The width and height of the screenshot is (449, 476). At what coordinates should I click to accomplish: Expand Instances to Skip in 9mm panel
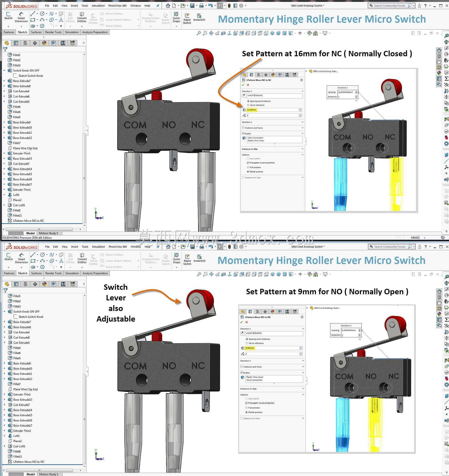[x=303, y=389]
